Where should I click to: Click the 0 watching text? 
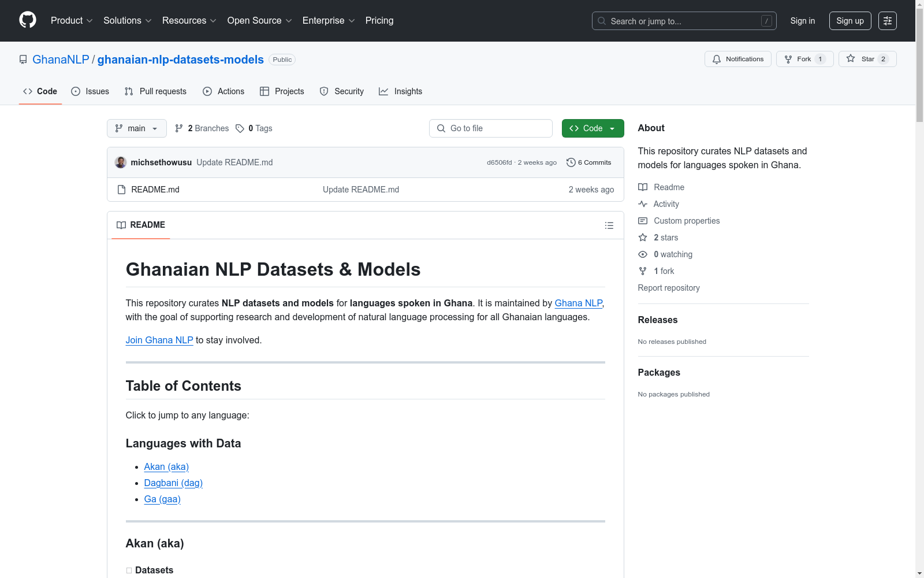pos(673,254)
